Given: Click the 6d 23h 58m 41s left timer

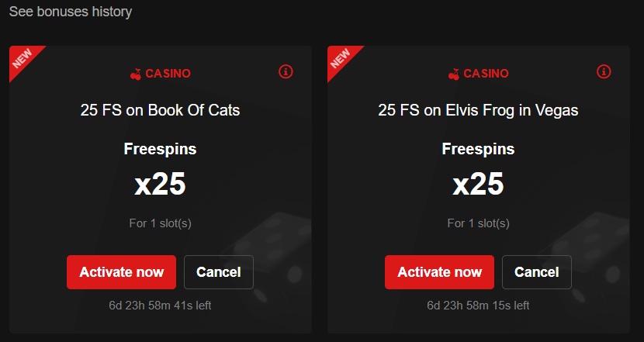Looking at the screenshot, I should point(160,306).
